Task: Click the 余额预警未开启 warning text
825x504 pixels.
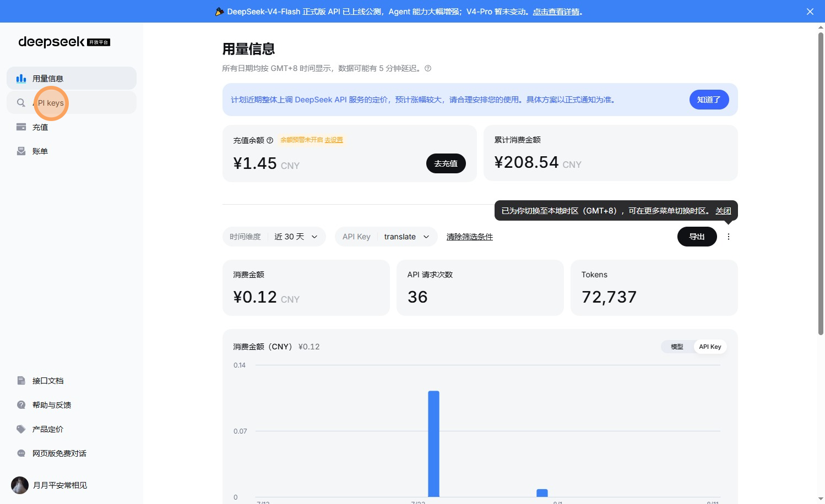Action: [x=302, y=140]
